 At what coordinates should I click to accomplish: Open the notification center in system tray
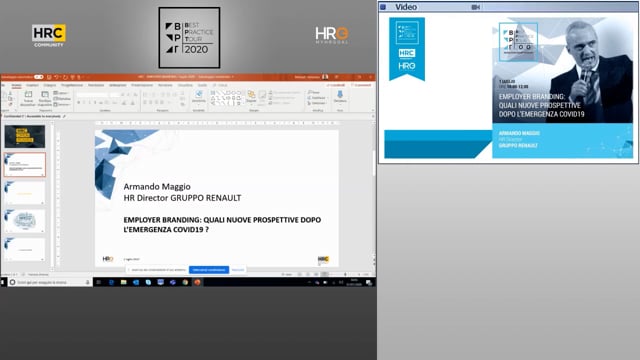click(369, 282)
